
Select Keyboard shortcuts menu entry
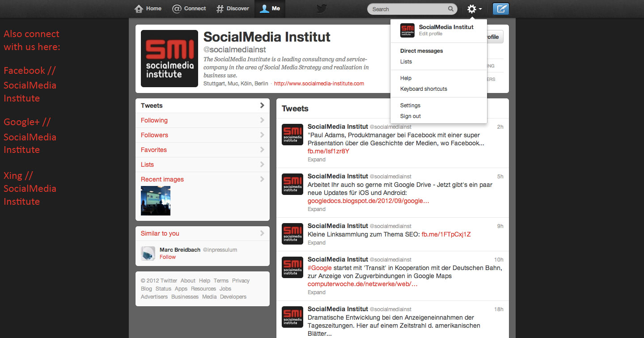(424, 89)
